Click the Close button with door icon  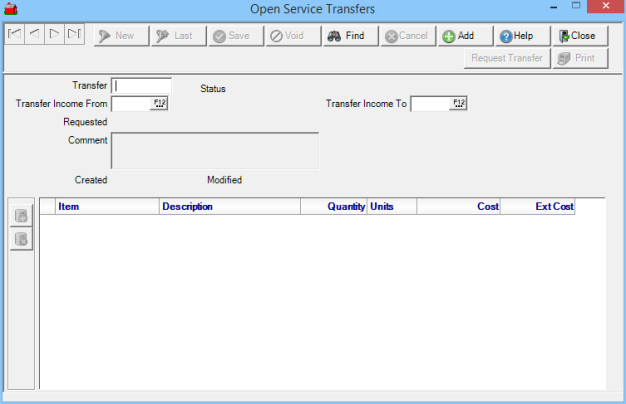[x=578, y=36]
